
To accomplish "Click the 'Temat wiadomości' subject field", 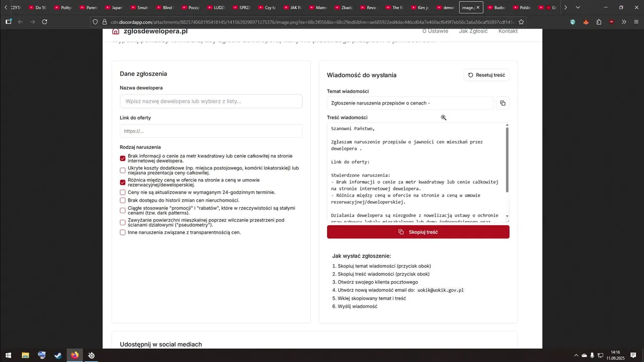I will [410, 103].
